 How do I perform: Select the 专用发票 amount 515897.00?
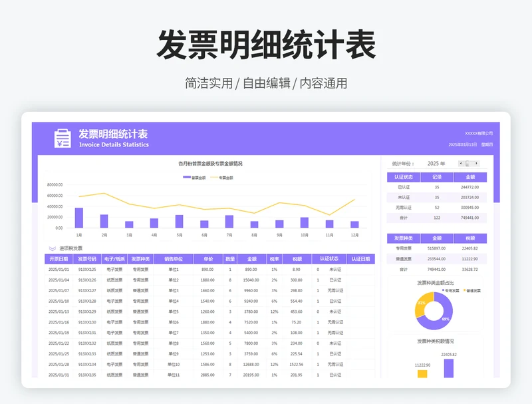click(x=437, y=248)
